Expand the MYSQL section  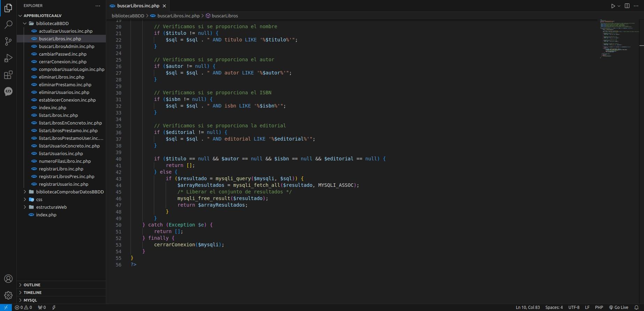[x=61, y=300]
